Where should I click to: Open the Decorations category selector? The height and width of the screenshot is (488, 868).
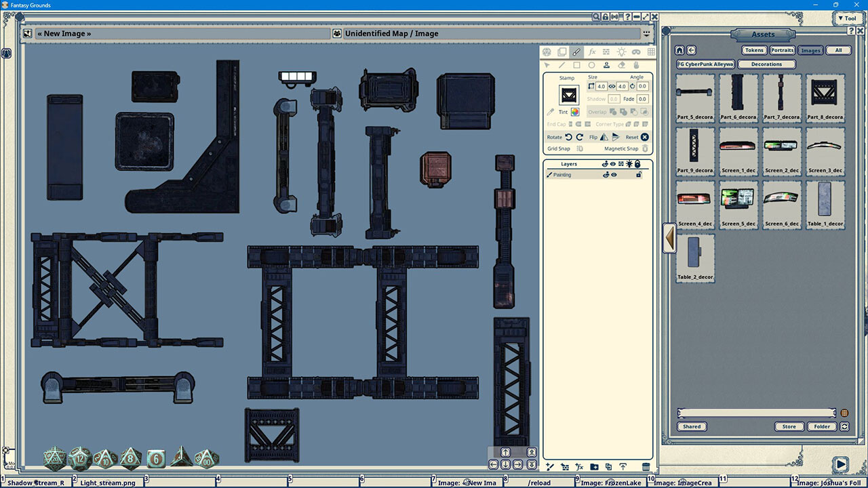point(767,64)
